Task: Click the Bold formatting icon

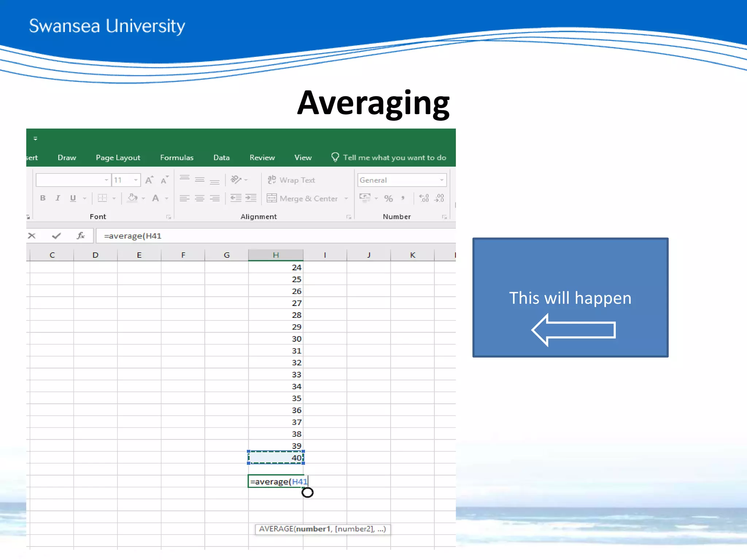Action: 43,198
